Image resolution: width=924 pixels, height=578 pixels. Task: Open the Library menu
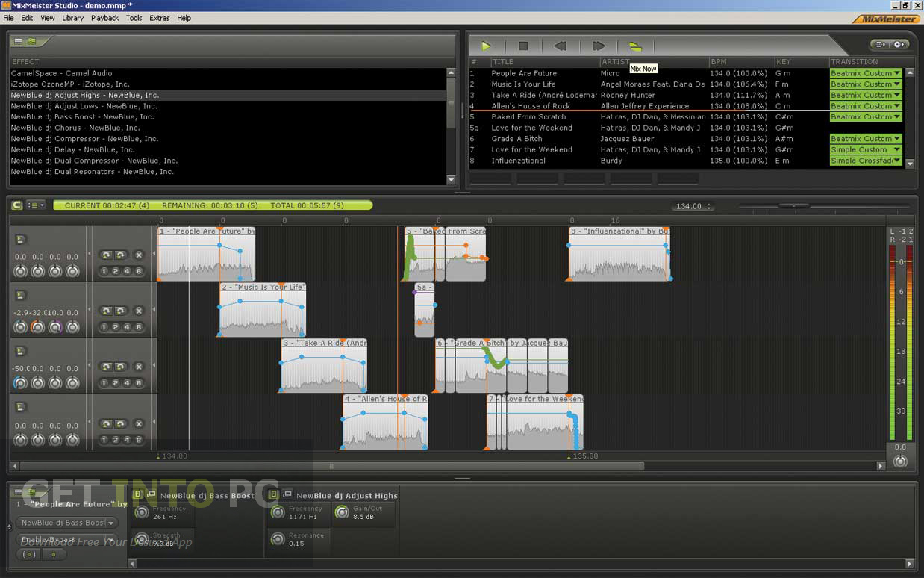72,18
